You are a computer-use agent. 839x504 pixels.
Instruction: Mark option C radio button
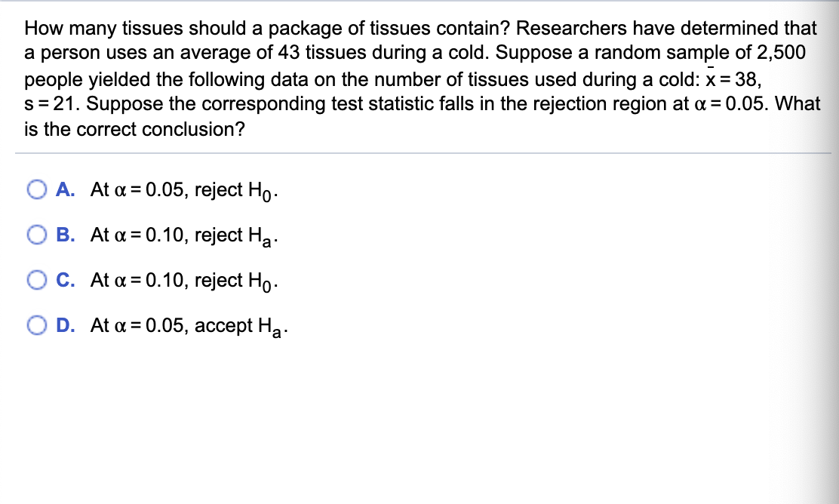coord(38,280)
